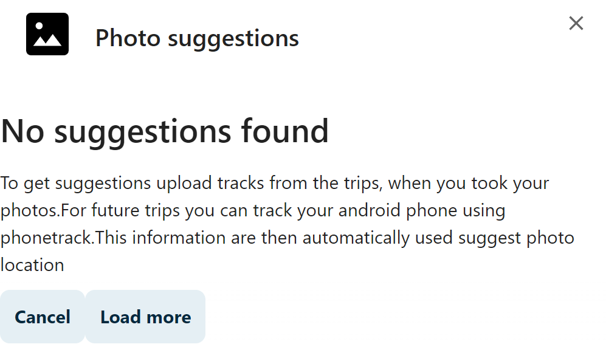Click the mountain picture icon beside the title
This screenshot has height=364, width=606.
point(47,34)
